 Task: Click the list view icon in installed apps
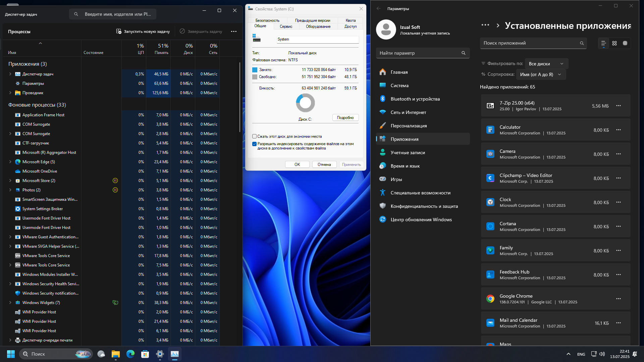click(x=603, y=43)
